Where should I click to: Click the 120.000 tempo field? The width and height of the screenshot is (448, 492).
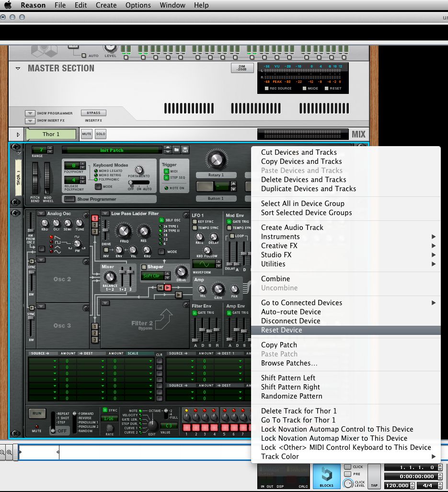pyautogui.click(x=397, y=485)
